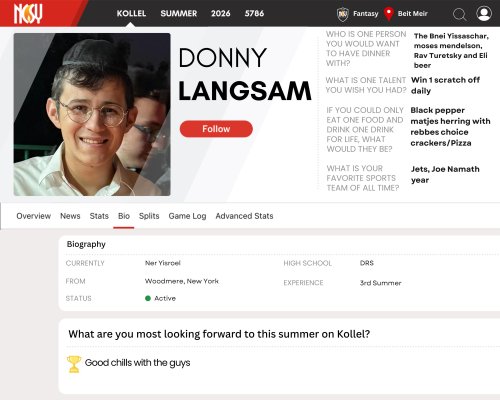Open the SUMMER nav item

point(179,13)
